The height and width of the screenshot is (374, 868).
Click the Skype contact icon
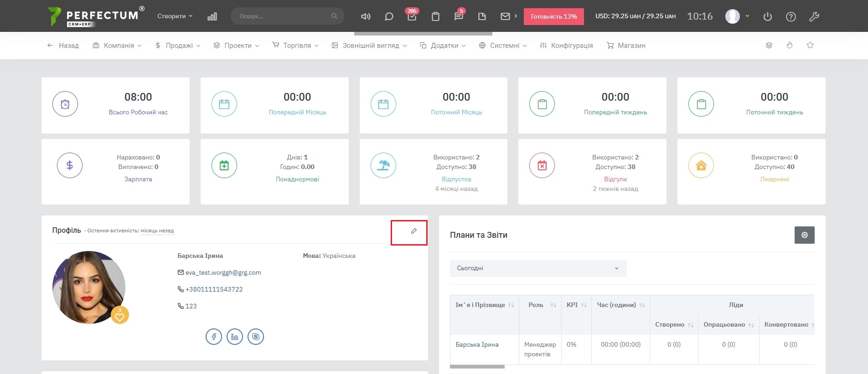(x=256, y=337)
